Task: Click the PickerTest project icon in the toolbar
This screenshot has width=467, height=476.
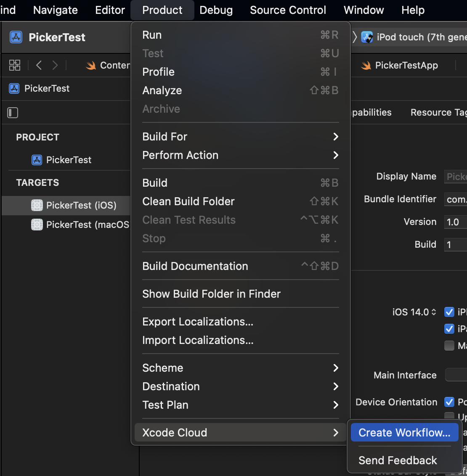Action: click(x=16, y=37)
